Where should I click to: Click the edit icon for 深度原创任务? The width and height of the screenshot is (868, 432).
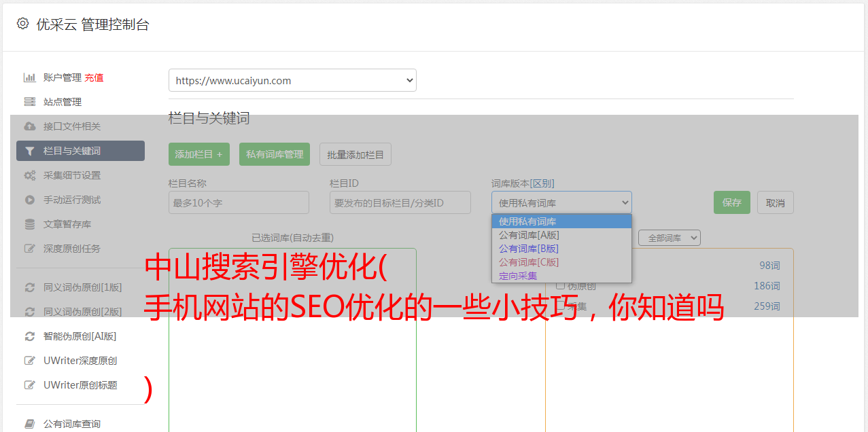29,249
